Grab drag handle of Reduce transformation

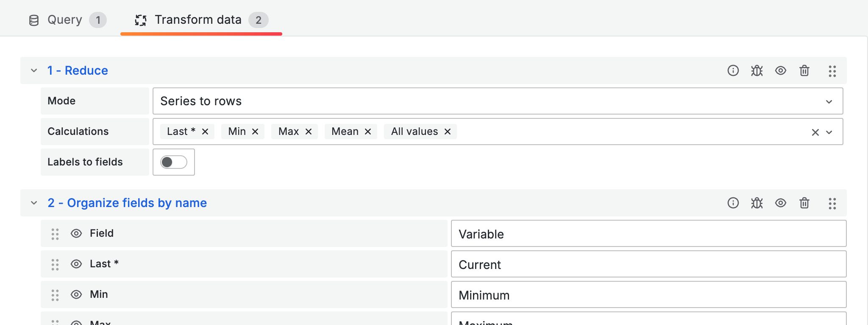832,71
